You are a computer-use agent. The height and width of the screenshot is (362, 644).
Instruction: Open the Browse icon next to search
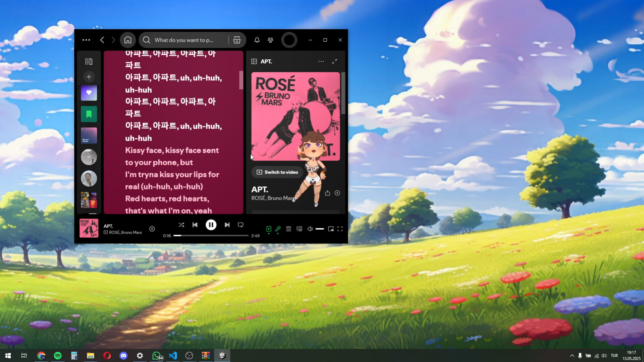point(237,40)
